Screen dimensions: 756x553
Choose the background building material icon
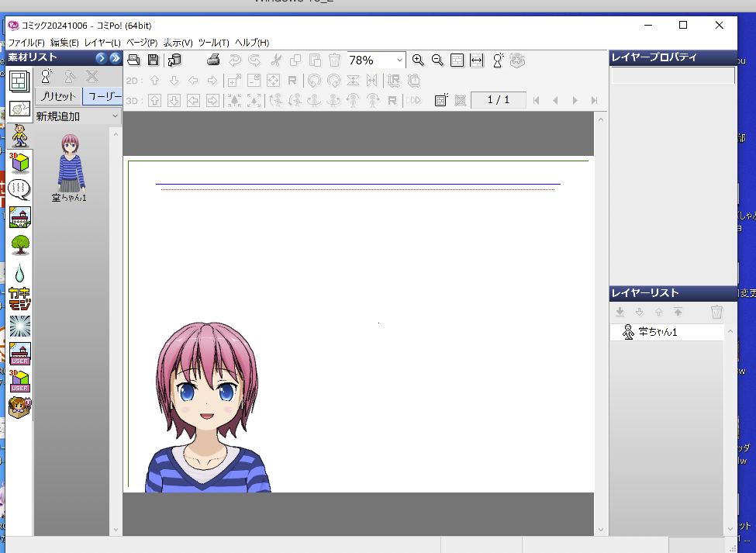point(19,216)
